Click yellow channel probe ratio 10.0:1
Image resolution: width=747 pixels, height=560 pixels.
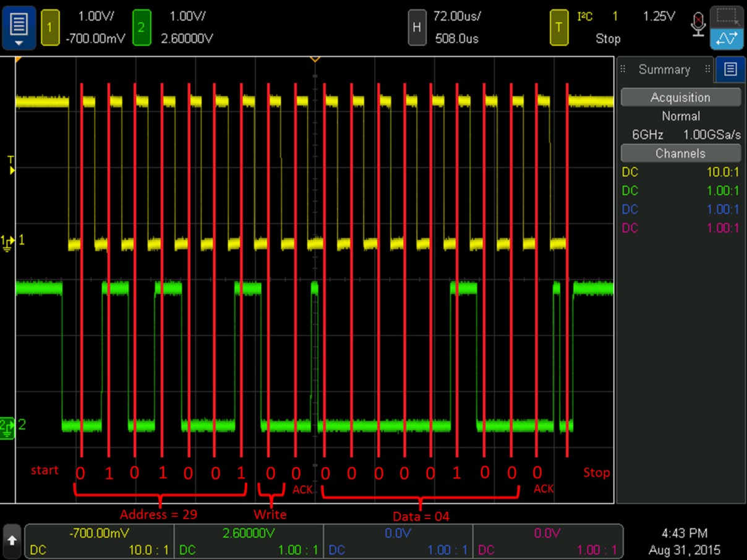[723, 172]
